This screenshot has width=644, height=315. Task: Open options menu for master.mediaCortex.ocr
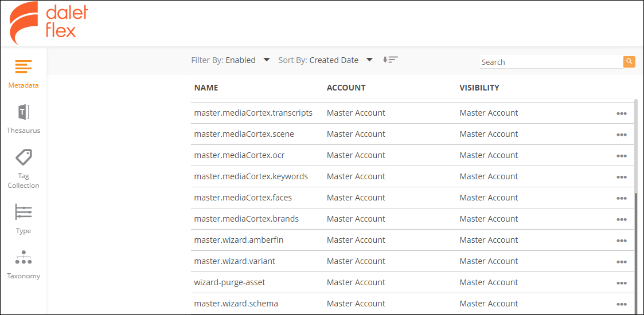coord(622,156)
